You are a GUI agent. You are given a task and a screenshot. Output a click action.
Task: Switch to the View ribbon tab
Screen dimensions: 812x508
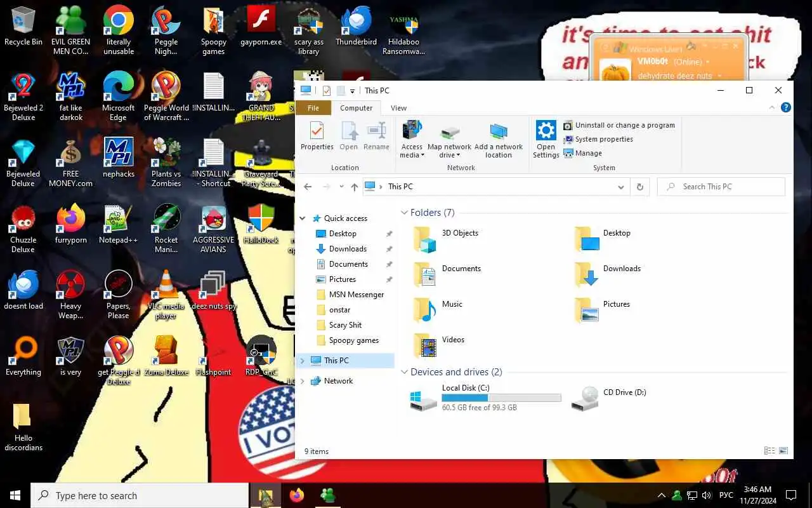(398, 108)
